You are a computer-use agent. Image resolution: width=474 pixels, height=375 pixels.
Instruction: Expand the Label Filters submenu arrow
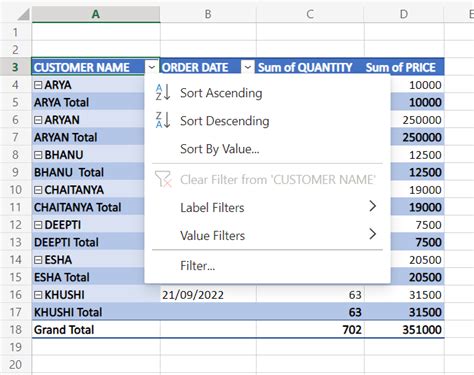click(x=373, y=206)
